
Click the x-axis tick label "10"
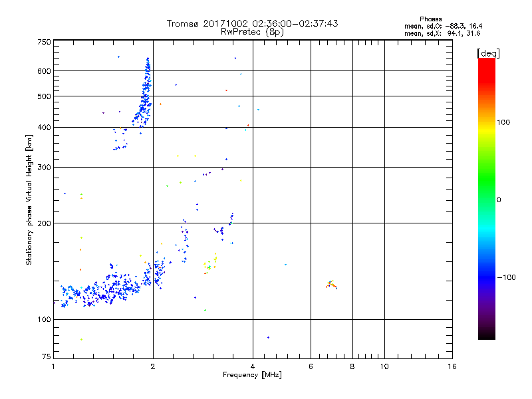click(384, 366)
